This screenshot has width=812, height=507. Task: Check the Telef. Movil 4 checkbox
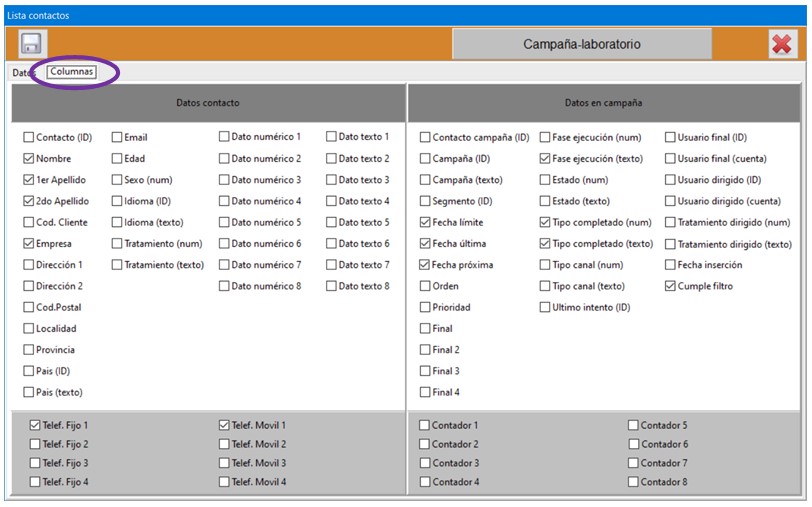224,482
